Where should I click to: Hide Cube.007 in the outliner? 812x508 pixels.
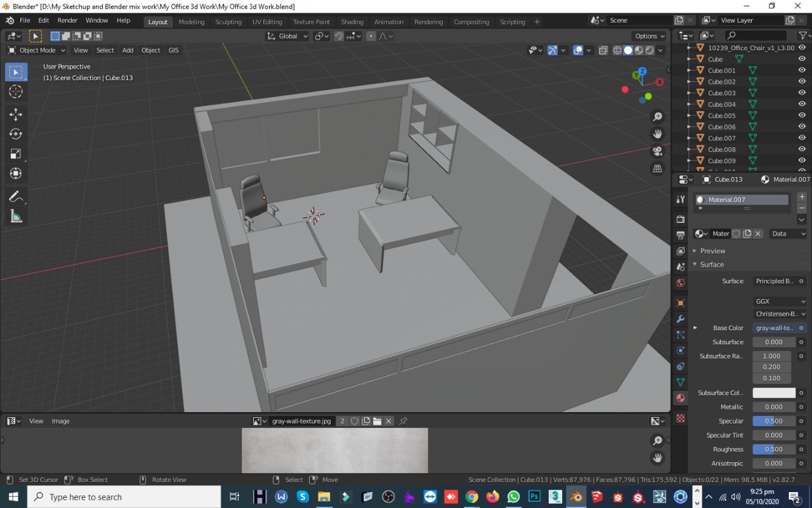click(x=802, y=138)
